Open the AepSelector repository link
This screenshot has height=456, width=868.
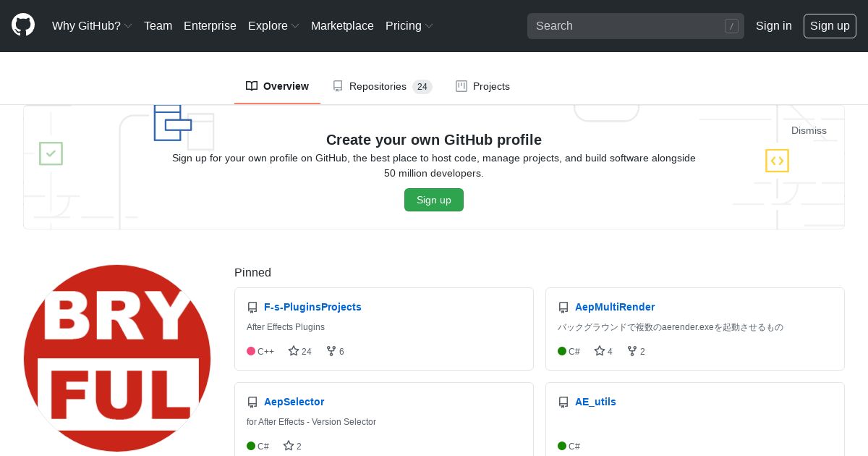tap(294, 402)
